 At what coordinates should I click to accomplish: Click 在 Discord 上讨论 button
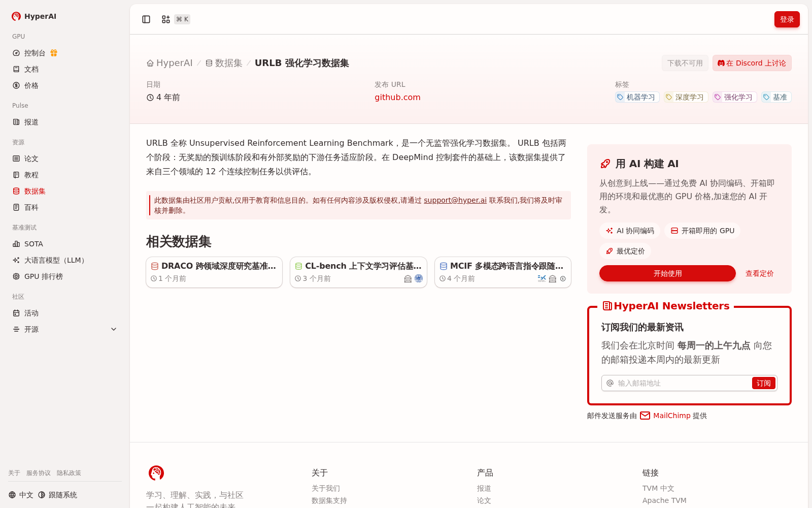(752, 63)
